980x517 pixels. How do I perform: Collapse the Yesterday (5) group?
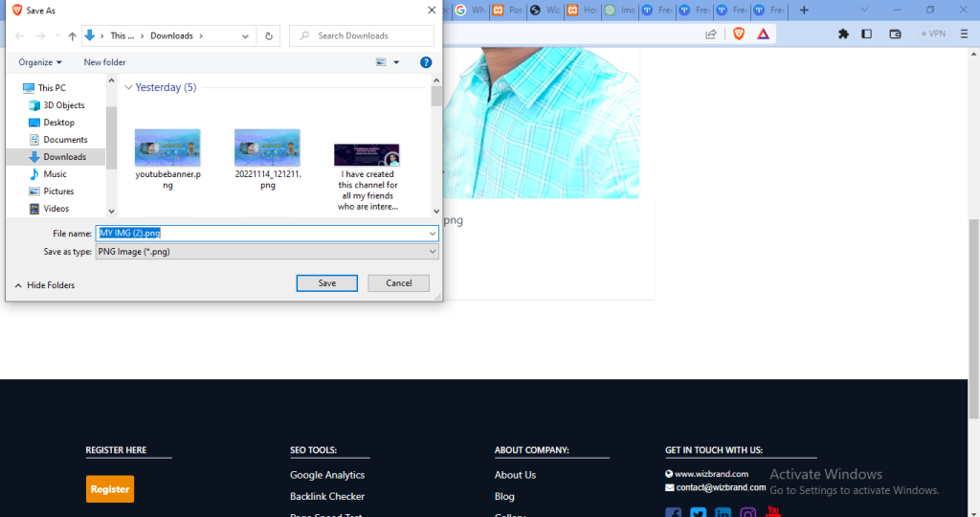128,87
